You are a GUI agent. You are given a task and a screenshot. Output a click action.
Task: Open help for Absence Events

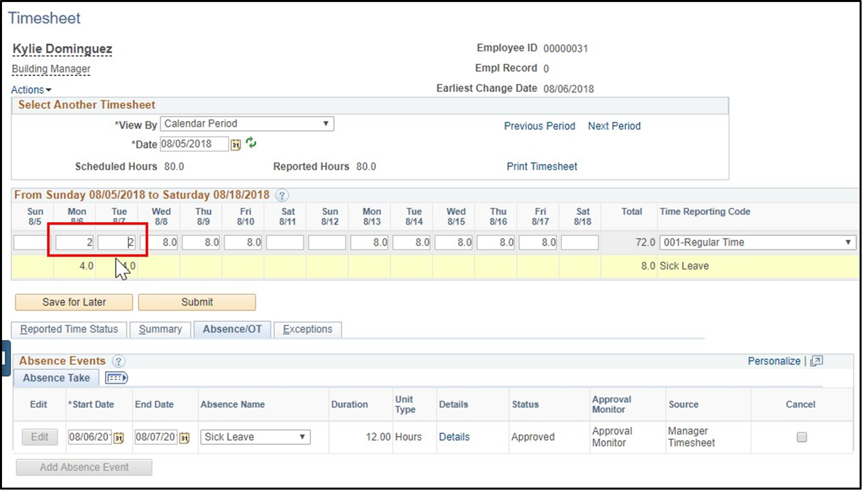[x=118, y=361]
